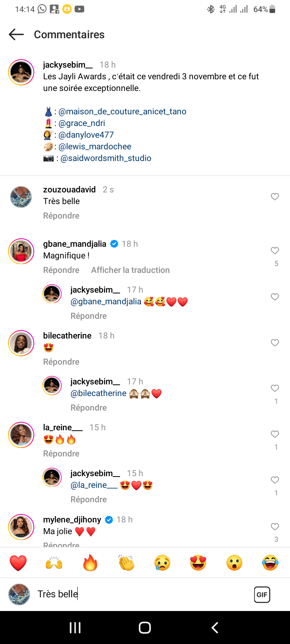
Task: Insert the surprised face quick emoji
Action: [x=234, y=563]
